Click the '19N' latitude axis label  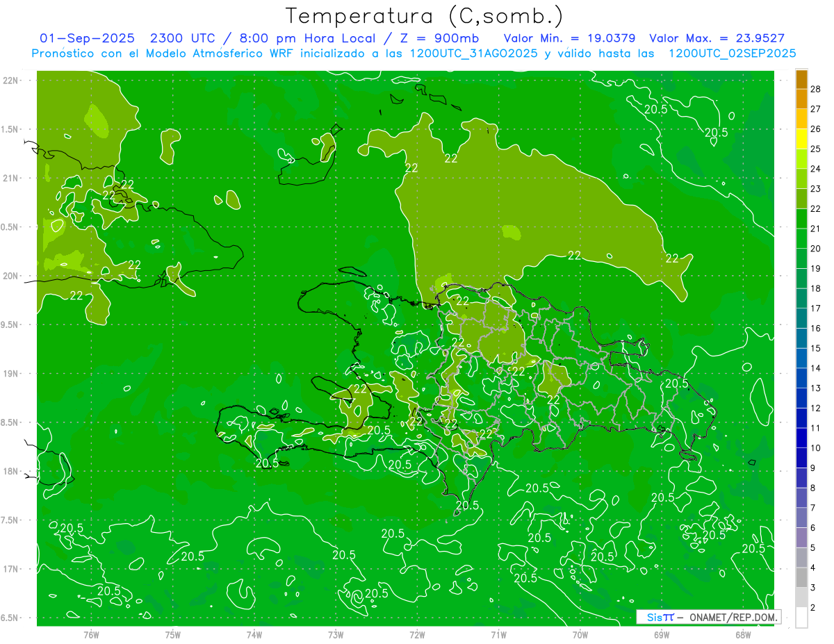pos(10,373)
